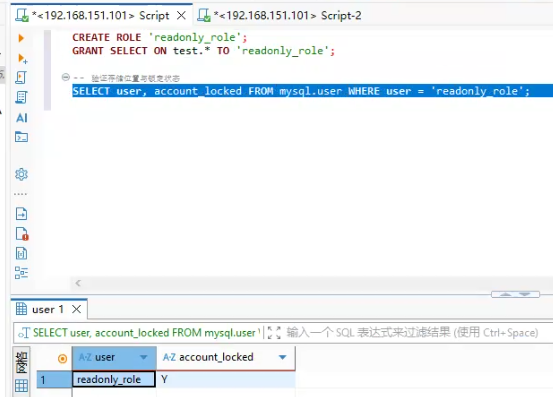Click the SQL filter expression field
Image resolution: width=553 pixels, height=397 pixels.
pyautogui.click(x=412, y=332)
